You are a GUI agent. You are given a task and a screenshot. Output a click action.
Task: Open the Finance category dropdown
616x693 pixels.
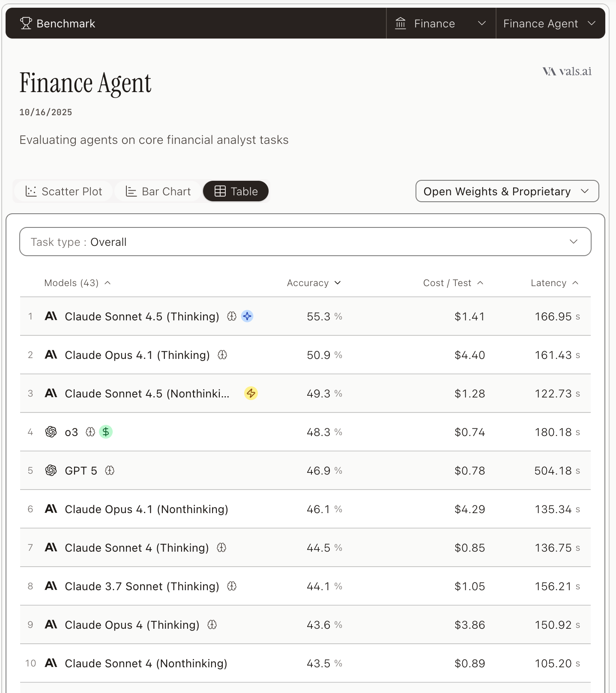point(441,23)
